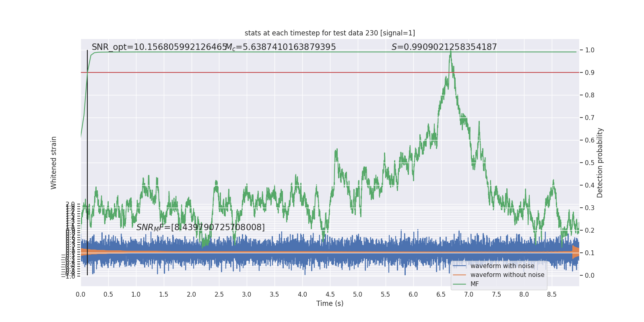Click the right-axis tick label 1.0
Image resolution: width=644 pixels, height=322 pixels.
coord(590,50)
